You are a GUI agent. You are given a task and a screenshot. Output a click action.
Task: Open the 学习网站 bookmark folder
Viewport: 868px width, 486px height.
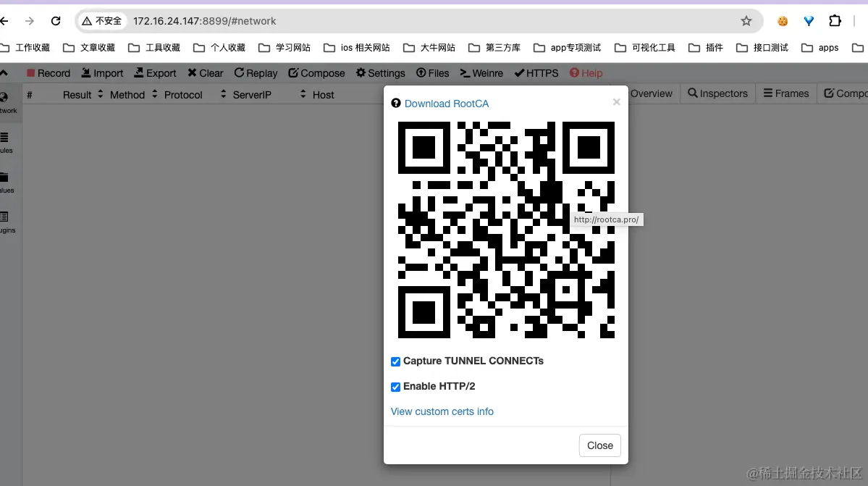pyautogui.click(x=285, y=48)
